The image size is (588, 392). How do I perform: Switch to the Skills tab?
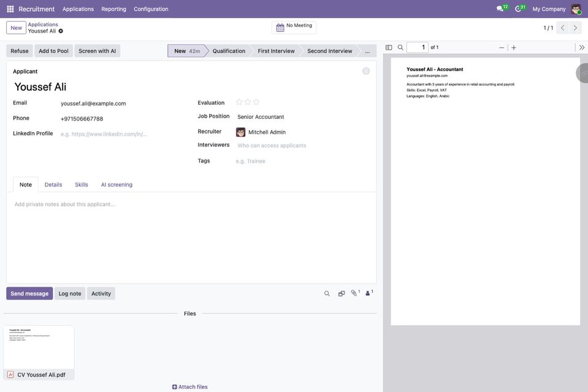pos(82,185)
